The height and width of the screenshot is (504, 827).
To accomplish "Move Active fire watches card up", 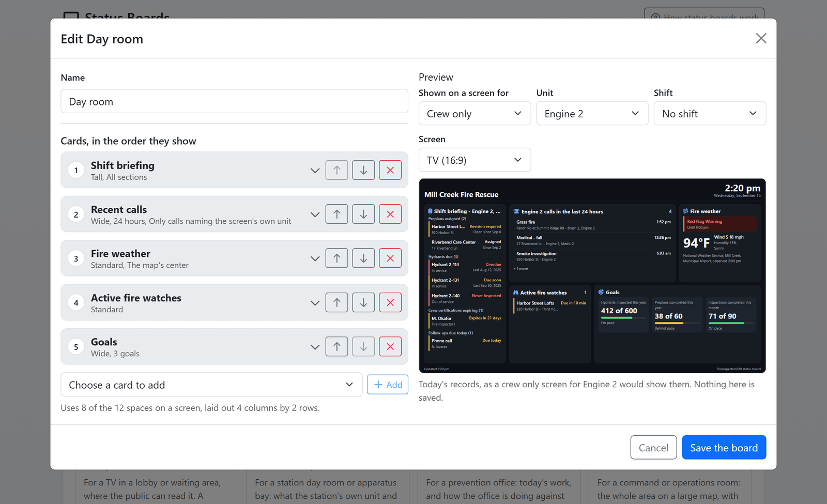I will coord(336,302).
